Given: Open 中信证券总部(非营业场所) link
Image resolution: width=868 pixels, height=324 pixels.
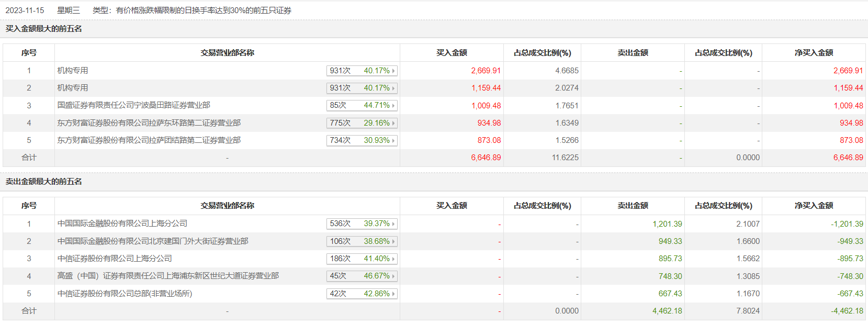Looking at the screenshot, I should [x=125, y=294].
